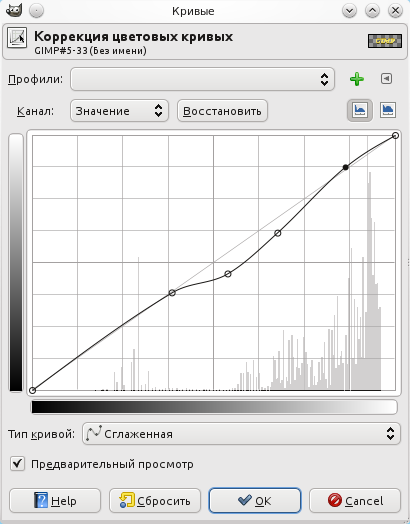
Task: Click the horizontal gradient bar below graph
Action: [214, 407]
